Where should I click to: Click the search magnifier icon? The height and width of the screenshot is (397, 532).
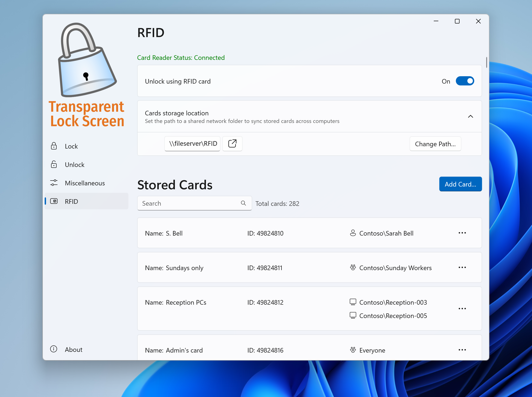click(x=243, y=203)
